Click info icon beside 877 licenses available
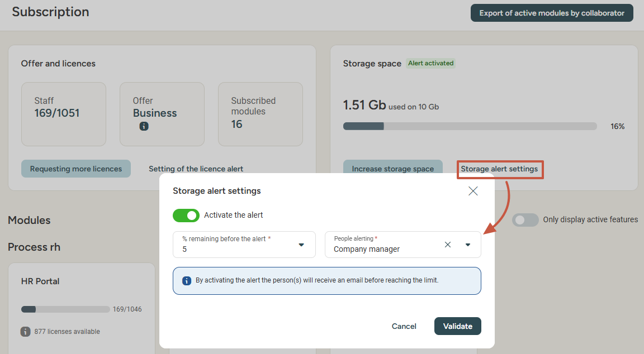644x354 pixels. coord(26,332)
